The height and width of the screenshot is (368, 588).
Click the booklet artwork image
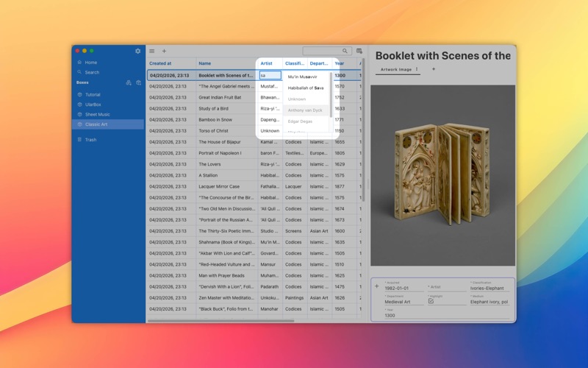pyautogui.click(x=443, y=175)
